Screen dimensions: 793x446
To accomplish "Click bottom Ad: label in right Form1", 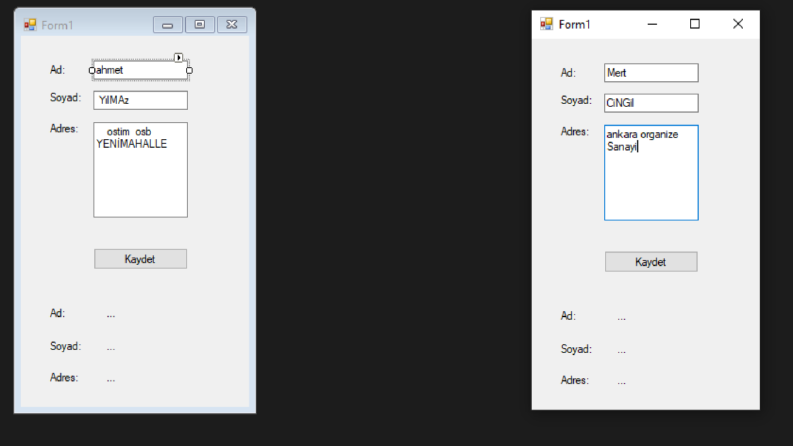I will pyautogui.click(x=568, y=316).
